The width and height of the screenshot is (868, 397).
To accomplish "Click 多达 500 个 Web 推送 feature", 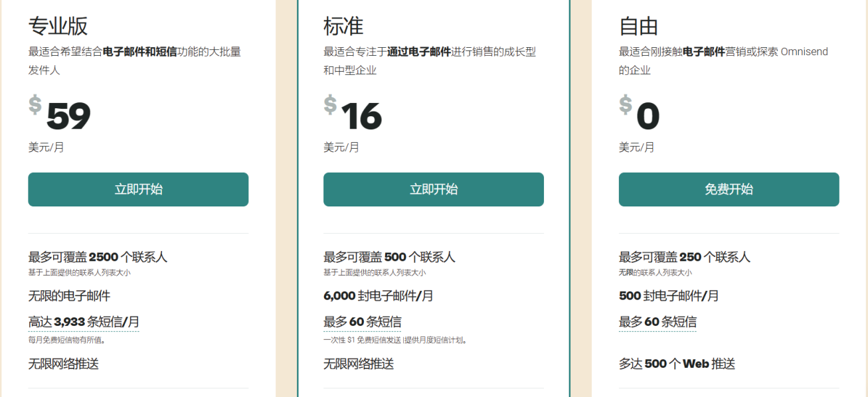I will pos(677,364).
